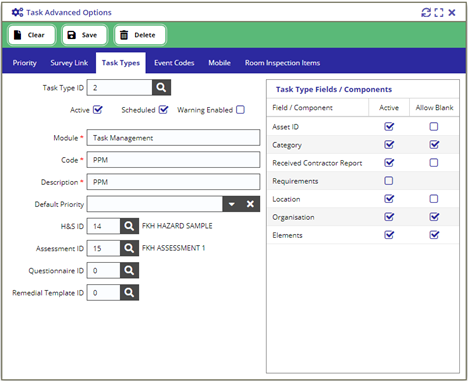Screen dimensions: 468x381
Task: Toggle Organisation Allow Blank checkbox
Action: click(434, 217)
